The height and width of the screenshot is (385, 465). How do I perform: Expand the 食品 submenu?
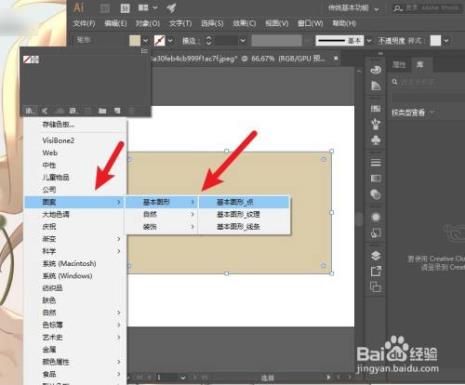tap(76, 374)
